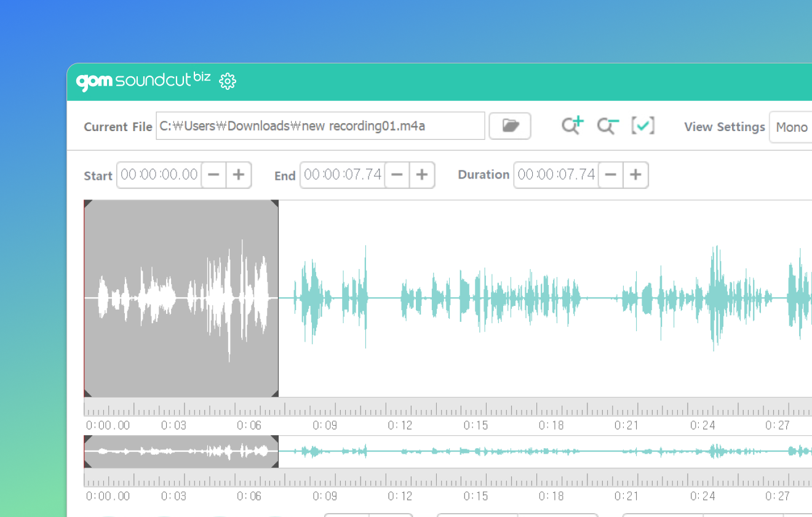The height and width of the screenshot is (517, 812).
Task: Click the Current File path field
Action: pos(320,126)
